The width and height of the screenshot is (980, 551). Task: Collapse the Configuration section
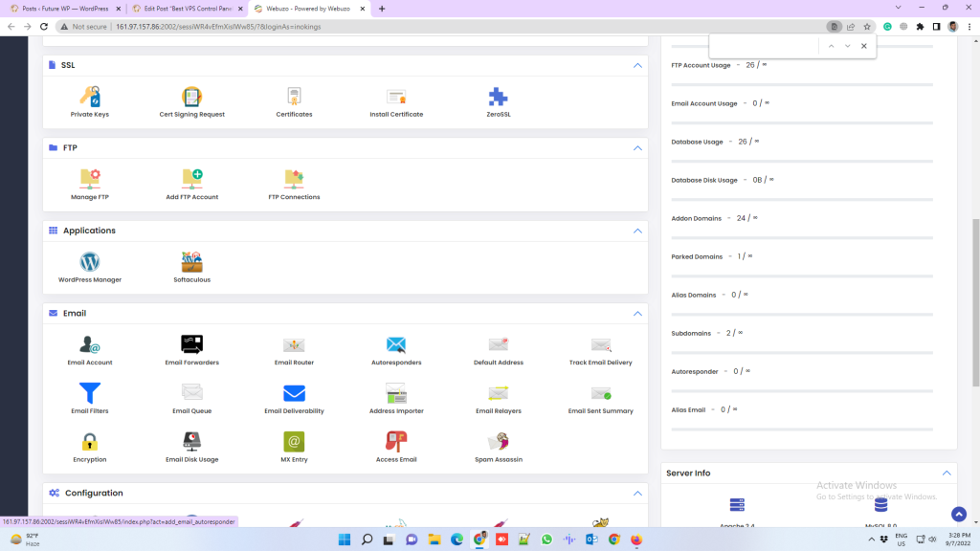point(637,494)
